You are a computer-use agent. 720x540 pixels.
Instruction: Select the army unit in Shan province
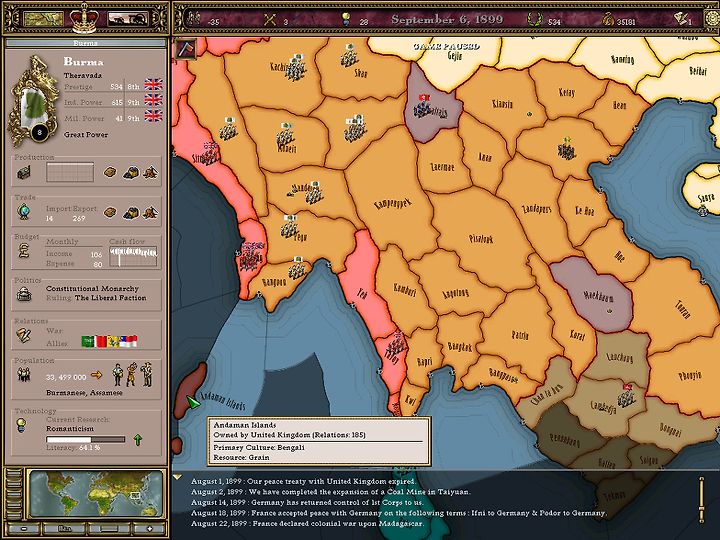tap(349, 57)
